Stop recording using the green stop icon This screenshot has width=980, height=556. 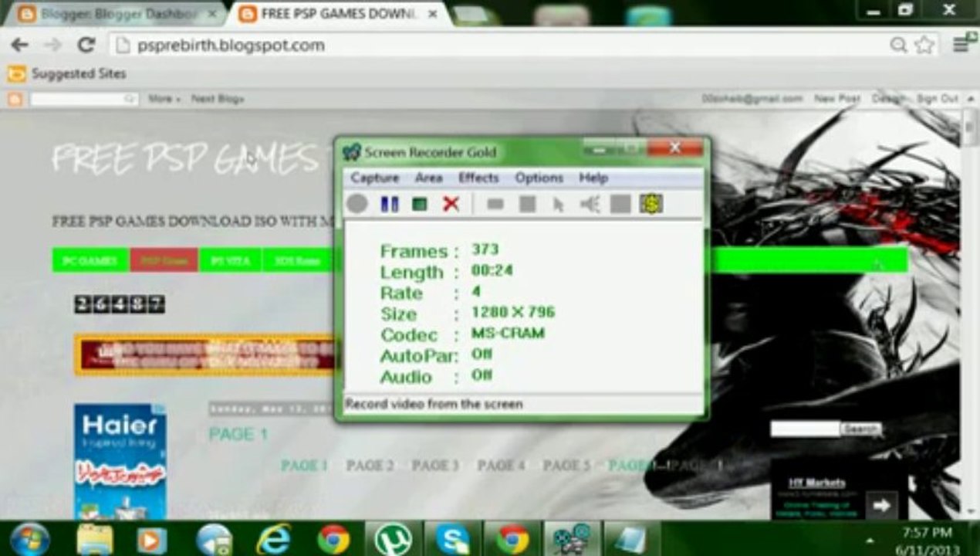[x=420, y=204]
